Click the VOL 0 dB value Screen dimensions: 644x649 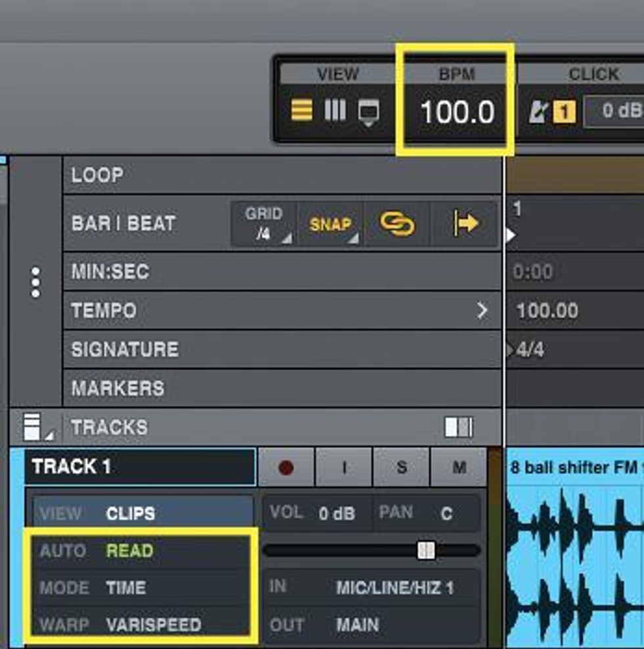[336, 514]
